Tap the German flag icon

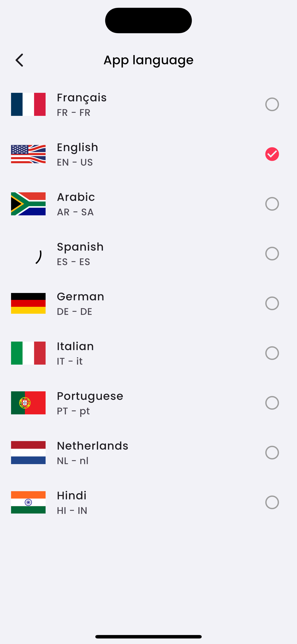(x=28, y=303)
